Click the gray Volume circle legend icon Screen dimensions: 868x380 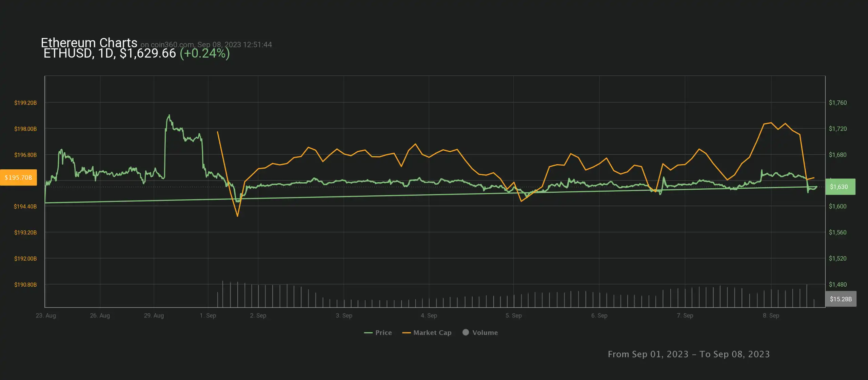coord(466,332)
